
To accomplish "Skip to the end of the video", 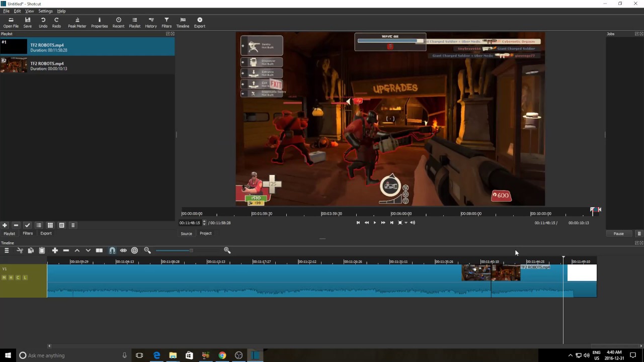I will 391,223.
